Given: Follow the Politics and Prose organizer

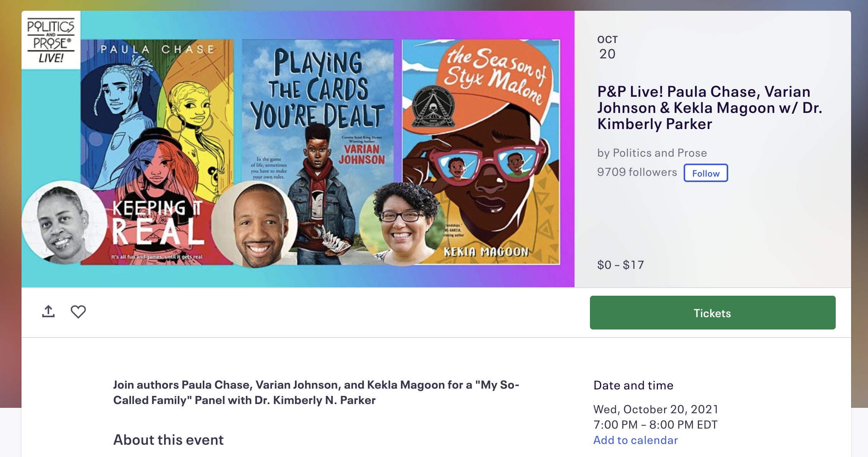Looking at the screenshot, I should tap(706, 173).
